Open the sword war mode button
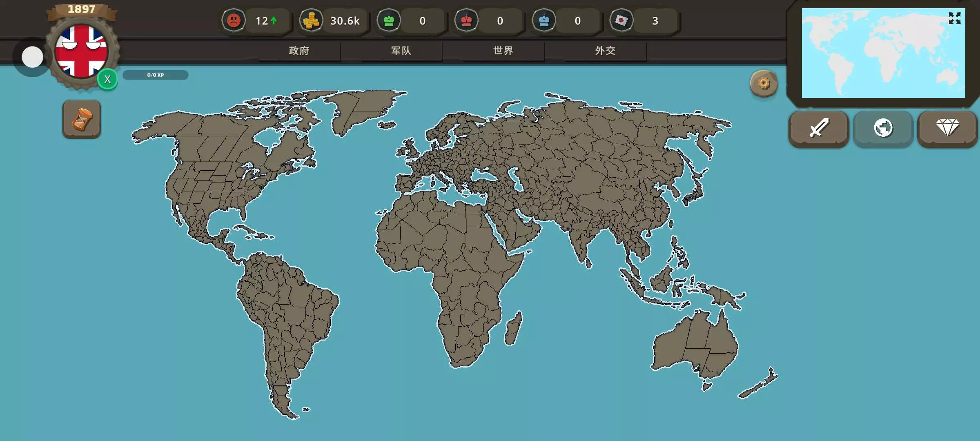The height and width of the screenshot is (441, 980). [819, 128]
